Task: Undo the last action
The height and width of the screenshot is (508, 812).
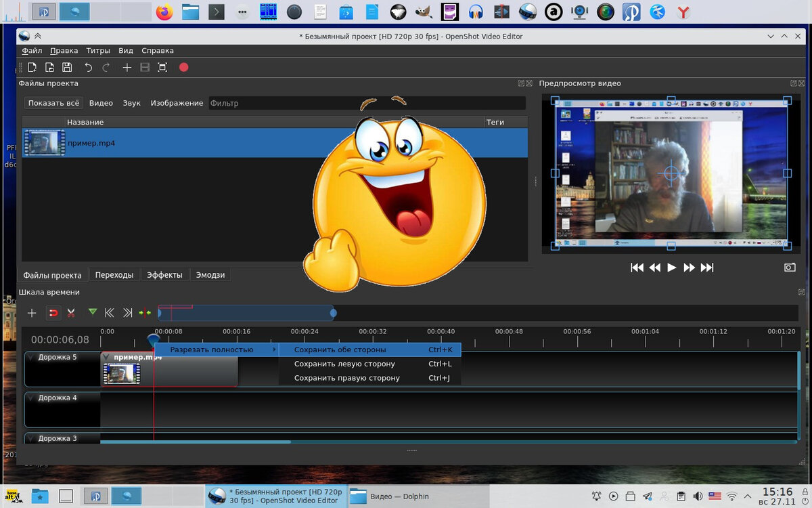Action: tap(89, 67)
